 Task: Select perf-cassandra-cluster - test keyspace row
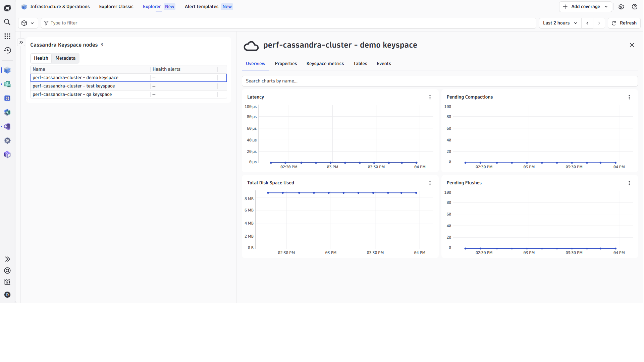coord(128,86)
